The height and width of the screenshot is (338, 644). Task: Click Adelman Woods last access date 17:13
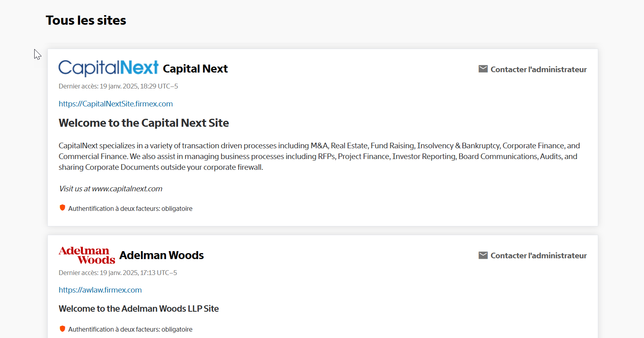pyautogui.click(x=118, y=273)
